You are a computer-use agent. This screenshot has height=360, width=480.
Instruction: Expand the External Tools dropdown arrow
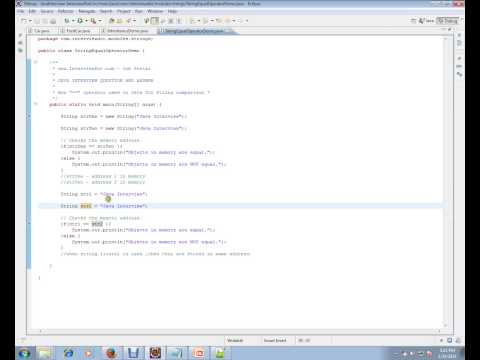coord(100,21)
